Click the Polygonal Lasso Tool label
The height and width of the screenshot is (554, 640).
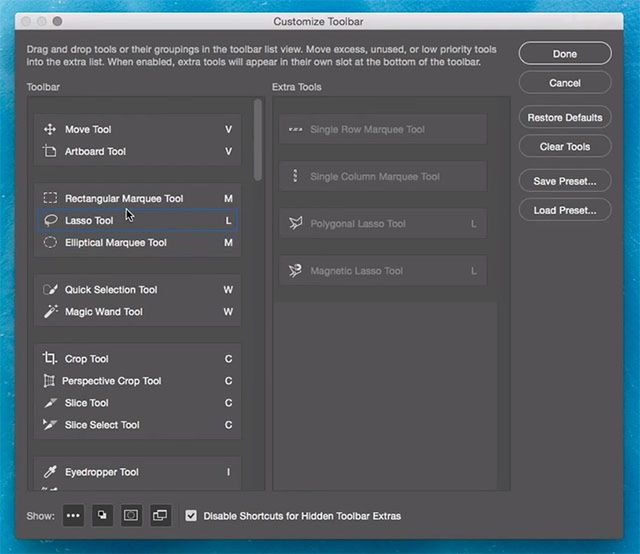tap(358, 224)
